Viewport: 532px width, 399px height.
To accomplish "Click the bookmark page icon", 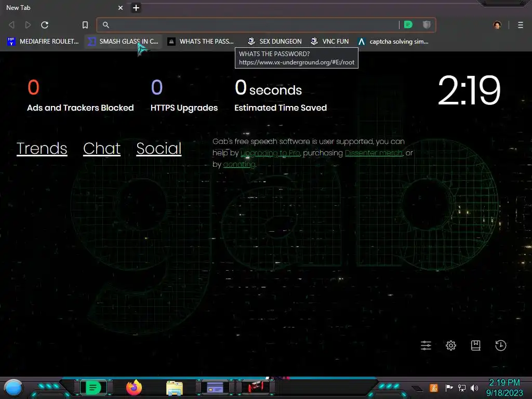I will [85, 25].
